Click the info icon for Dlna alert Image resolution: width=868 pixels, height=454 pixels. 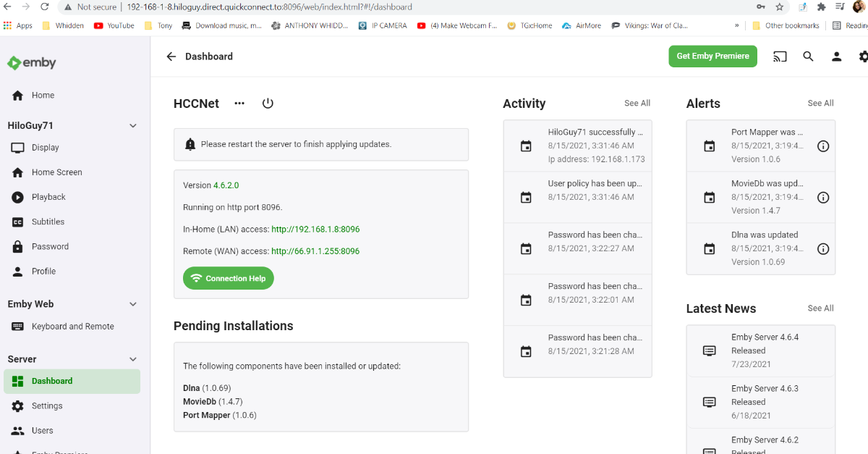tap(822, 249)
